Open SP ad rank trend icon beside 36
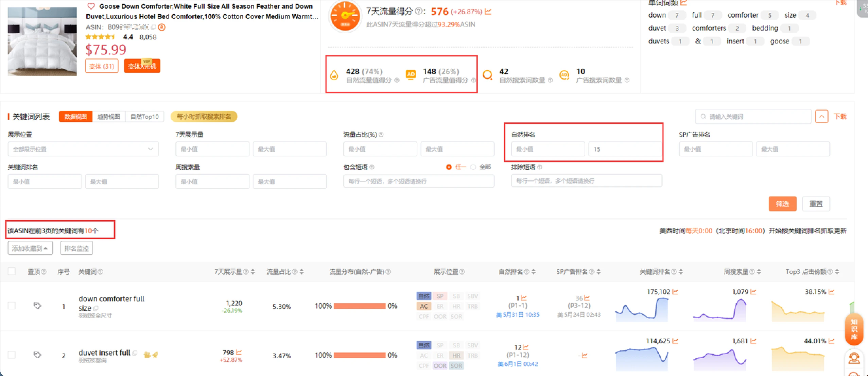 (x=587, y=298)
